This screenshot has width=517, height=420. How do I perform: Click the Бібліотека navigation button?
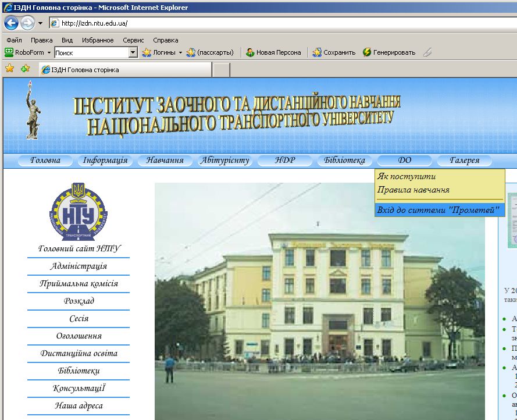point(344,161)
